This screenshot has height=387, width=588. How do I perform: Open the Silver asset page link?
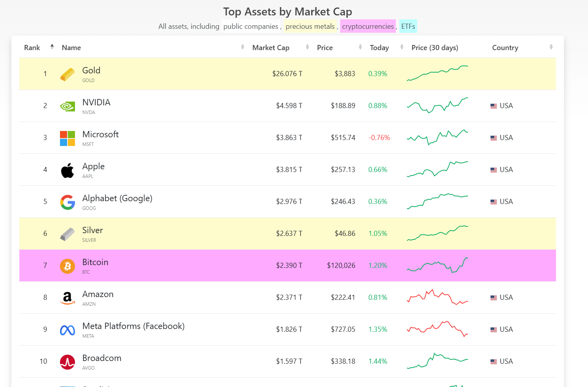point(93,230)
